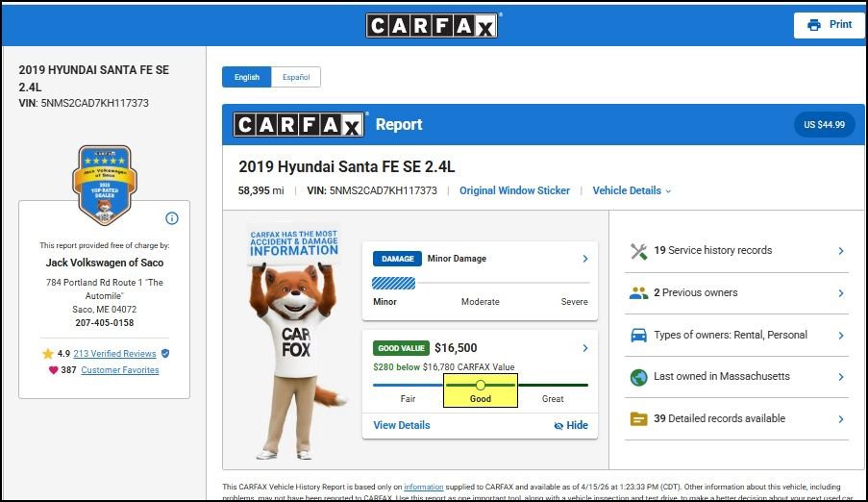Expand Last owned in Massachusetts chevron

pyautogui.click(x=841, y=377)
